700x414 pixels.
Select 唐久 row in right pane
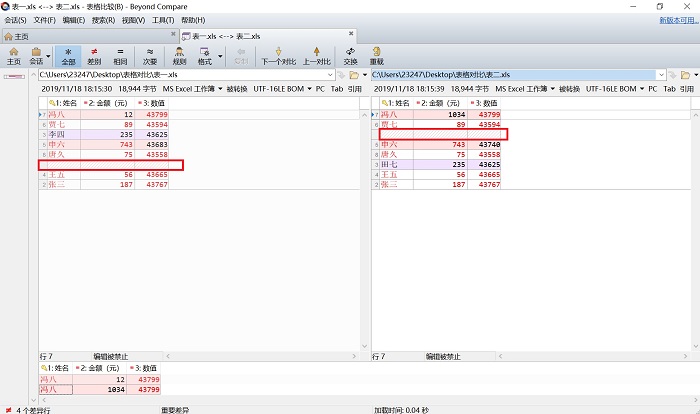tap(436, 155)
